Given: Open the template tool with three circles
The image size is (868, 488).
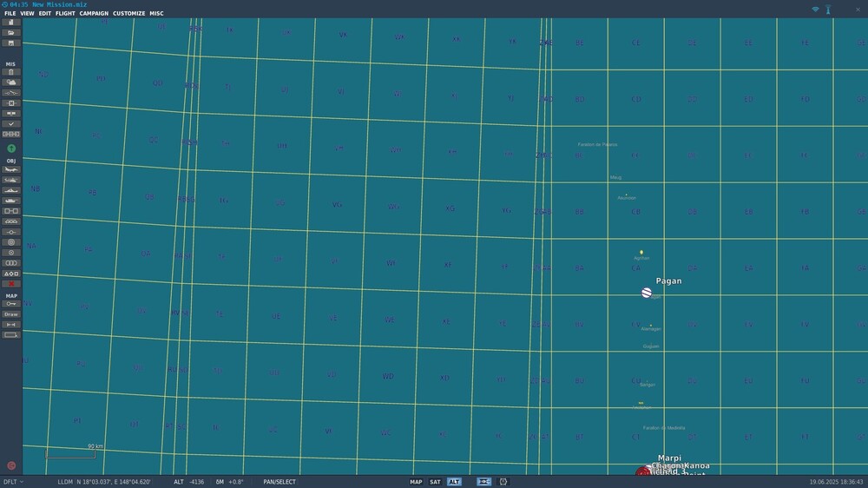Looking at the screenshot, I should point(11,263).
